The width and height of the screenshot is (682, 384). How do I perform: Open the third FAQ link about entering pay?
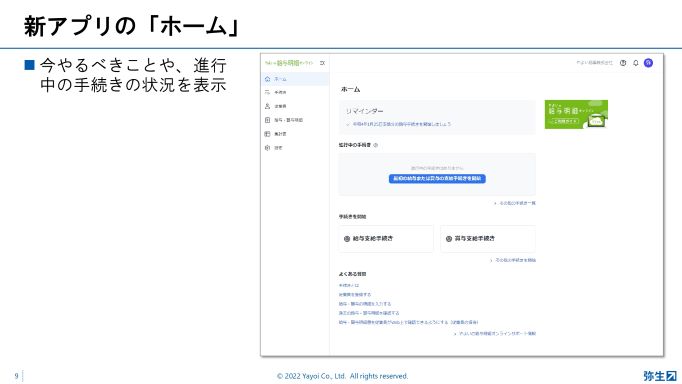click(x=365, y=304)
